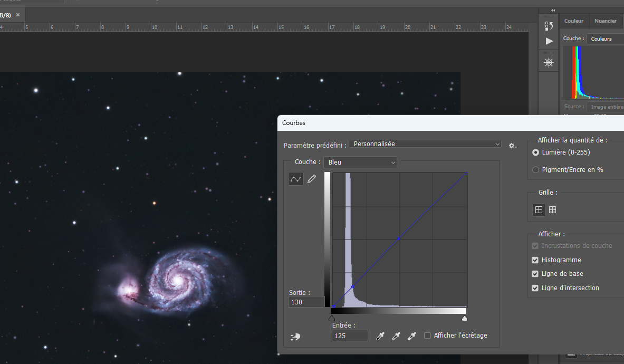This screenshot has height=364, width=624.
Task: Open the ship-wheel navigator panel icon
Action: (549, 62)
